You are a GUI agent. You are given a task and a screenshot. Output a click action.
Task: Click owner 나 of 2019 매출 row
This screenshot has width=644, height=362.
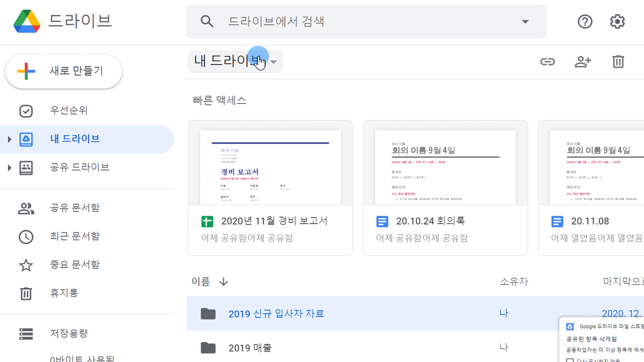[x=504, y=347]
